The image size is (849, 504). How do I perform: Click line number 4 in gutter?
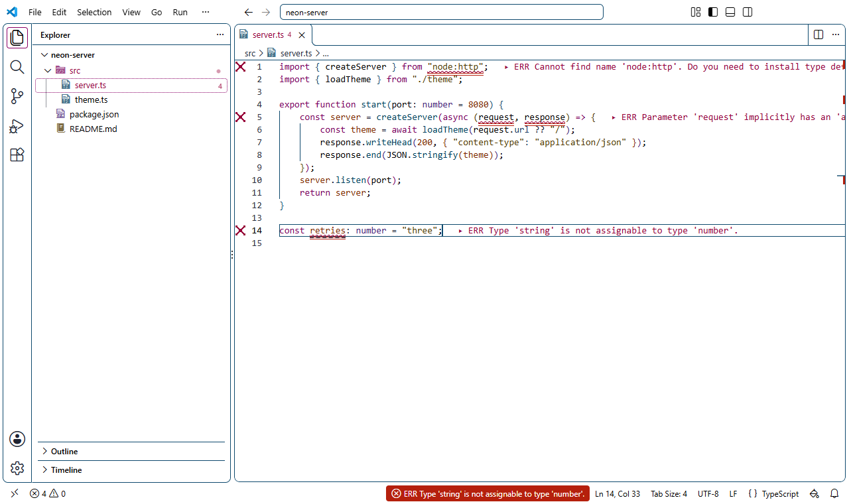259,105
